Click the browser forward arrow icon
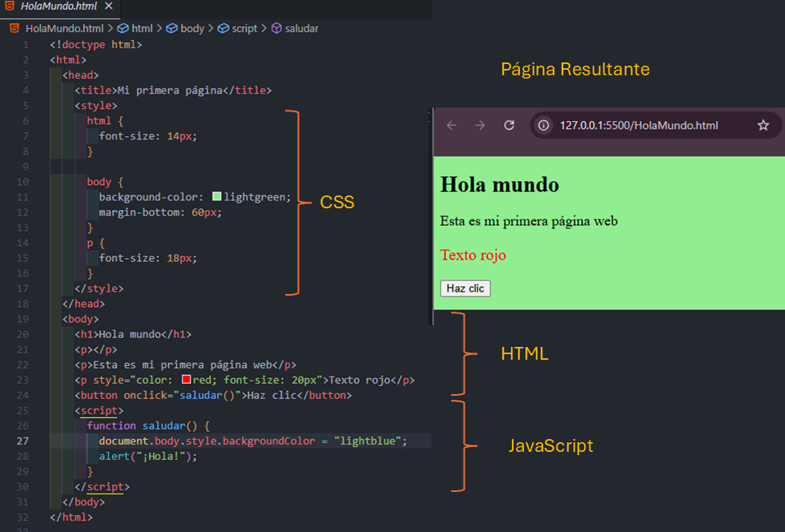 pos(480,125)
